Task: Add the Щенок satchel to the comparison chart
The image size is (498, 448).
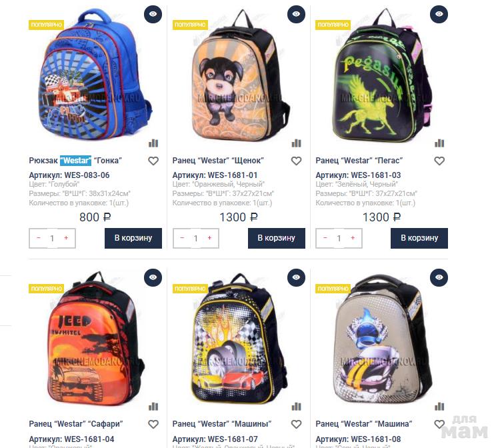Action: pos(296,143)
